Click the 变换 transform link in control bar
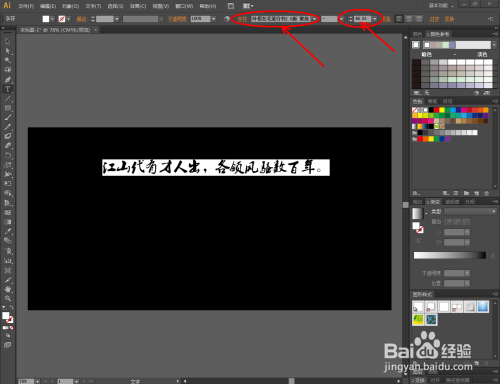 449,19
